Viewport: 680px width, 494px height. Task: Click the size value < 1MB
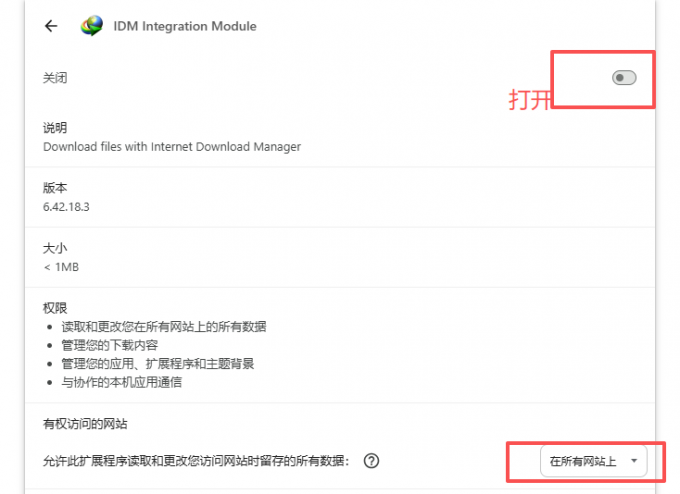pyautogui.click(x=61, y=267)
